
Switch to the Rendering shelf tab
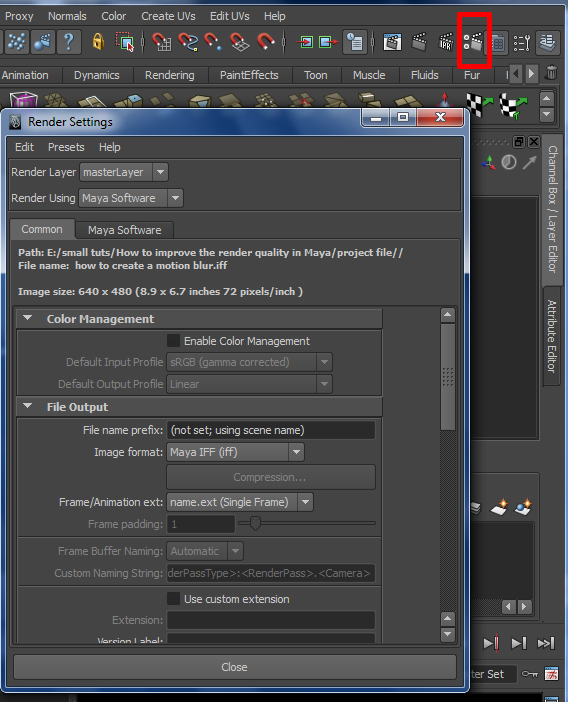pyautogui.click(x=170, y=75)
